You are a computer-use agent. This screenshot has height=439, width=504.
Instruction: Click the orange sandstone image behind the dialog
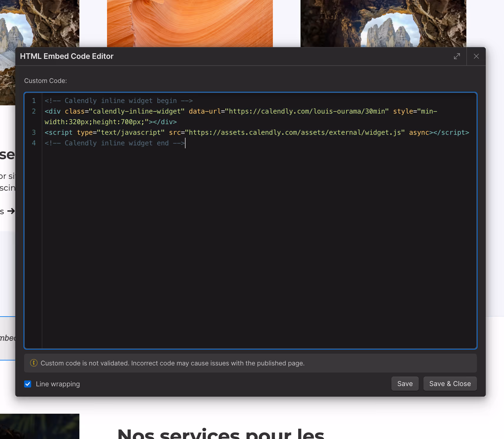tap(190, 24)
